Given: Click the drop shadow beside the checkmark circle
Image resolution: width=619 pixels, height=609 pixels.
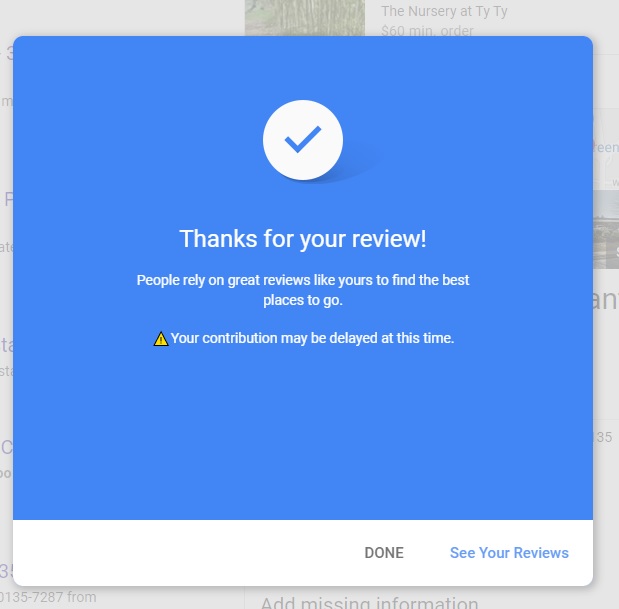Looking at the screenshot, I should [x=359, y=168].
